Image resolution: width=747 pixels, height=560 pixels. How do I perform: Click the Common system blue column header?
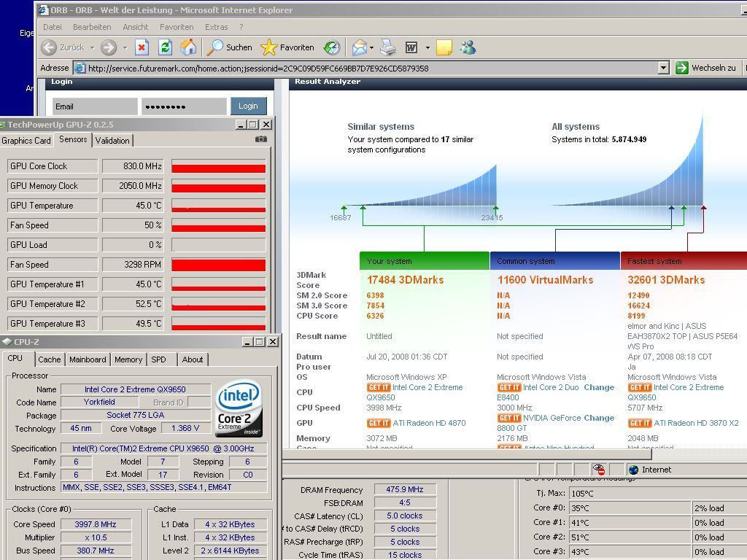click(555, 261)
